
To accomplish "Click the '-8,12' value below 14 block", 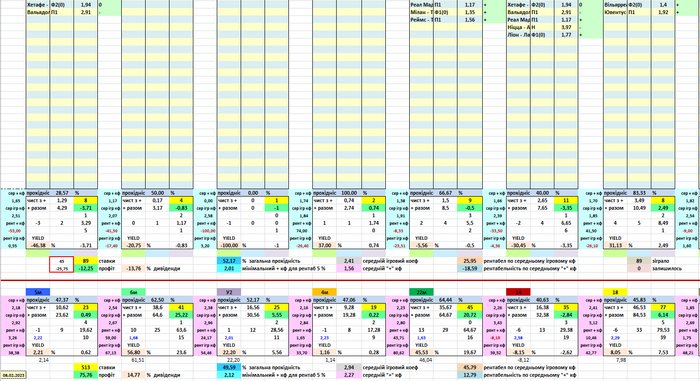I will 522,360.
